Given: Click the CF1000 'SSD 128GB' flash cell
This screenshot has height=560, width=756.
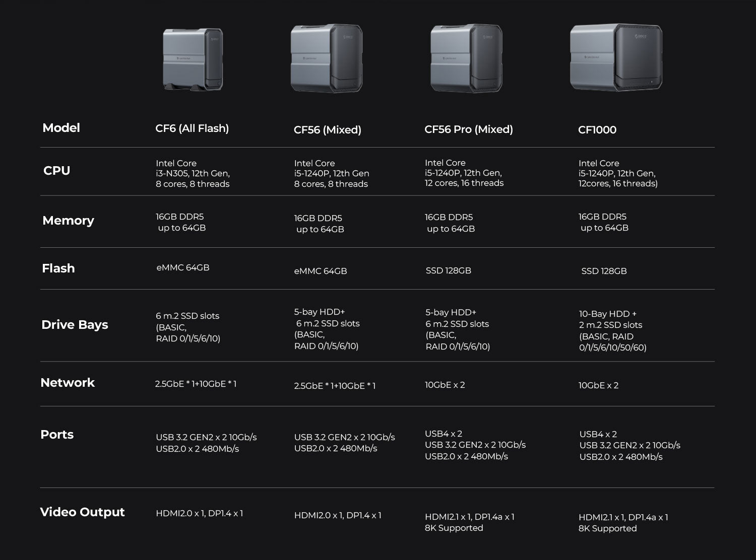Looking at the screenshot, I should (604, 271).
